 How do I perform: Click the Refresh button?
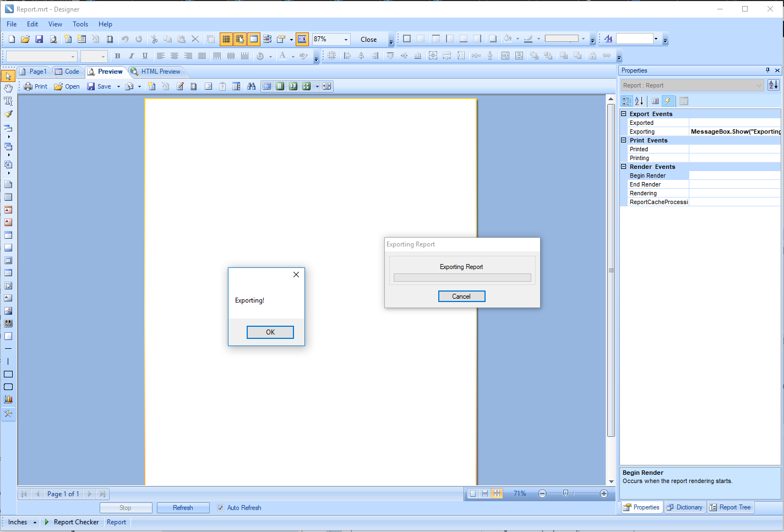[x=183, y=508]
